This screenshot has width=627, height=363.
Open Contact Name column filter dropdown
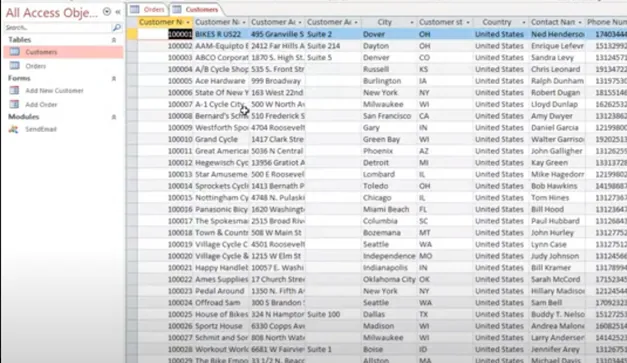pyautogui.click(x=580, y=22)
